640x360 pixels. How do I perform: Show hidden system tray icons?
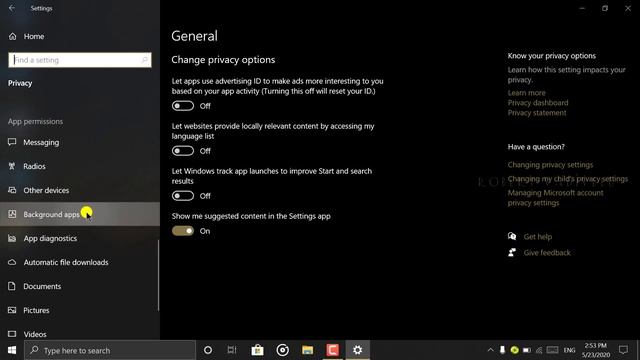click(x=491, y=350)
